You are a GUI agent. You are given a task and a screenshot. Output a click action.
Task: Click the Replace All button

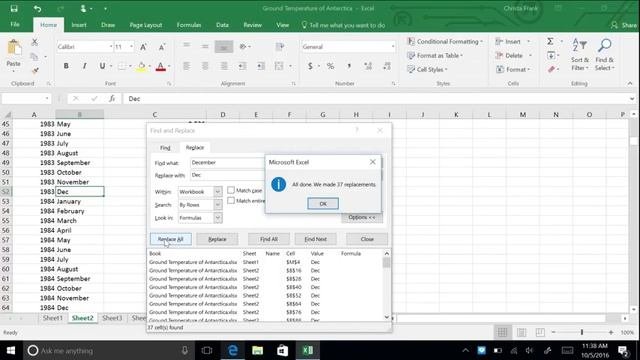(x=170, y=239)
